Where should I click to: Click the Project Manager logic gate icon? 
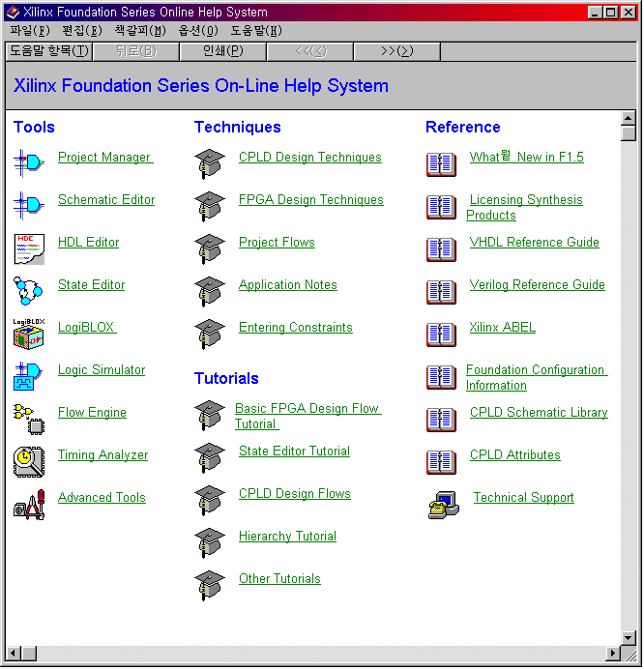[x=29, y=163]
